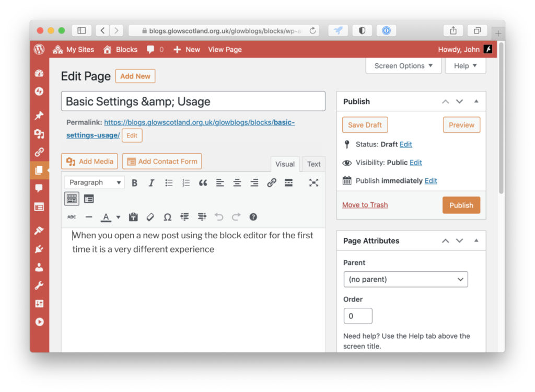This screenshot has width=535, height=392.
Task: Click the page title field
Action: (193, 101)
